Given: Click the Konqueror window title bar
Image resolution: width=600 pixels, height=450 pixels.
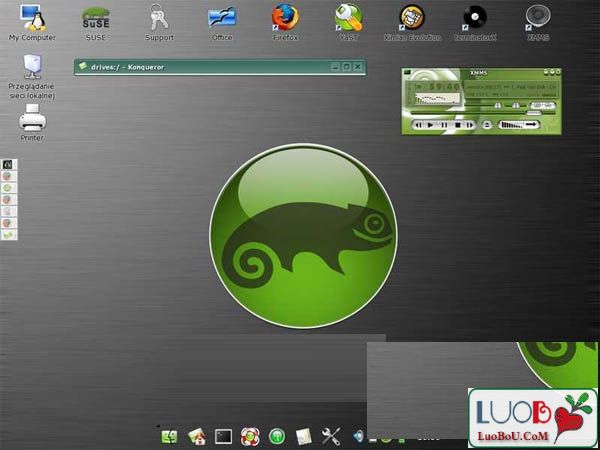Looking at the screenshot, I should 220,67.
